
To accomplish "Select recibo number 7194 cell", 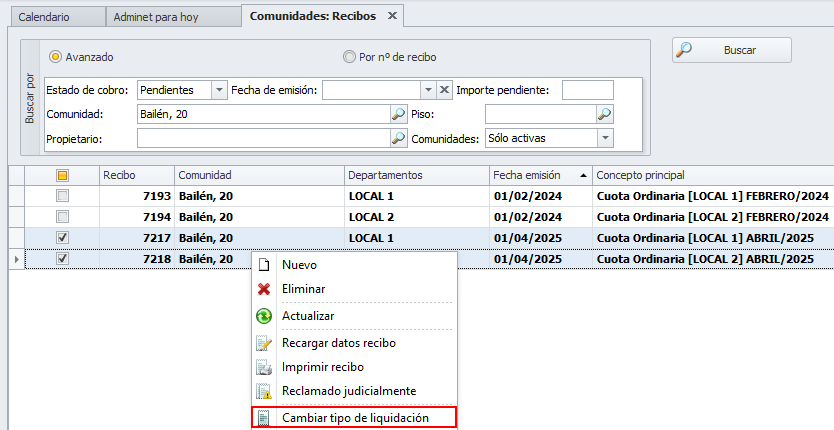I will click(x=137, y=217).
